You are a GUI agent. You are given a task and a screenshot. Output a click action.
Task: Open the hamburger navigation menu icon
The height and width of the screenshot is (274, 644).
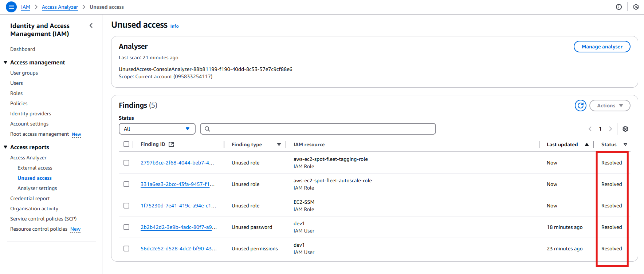(11, 7)
